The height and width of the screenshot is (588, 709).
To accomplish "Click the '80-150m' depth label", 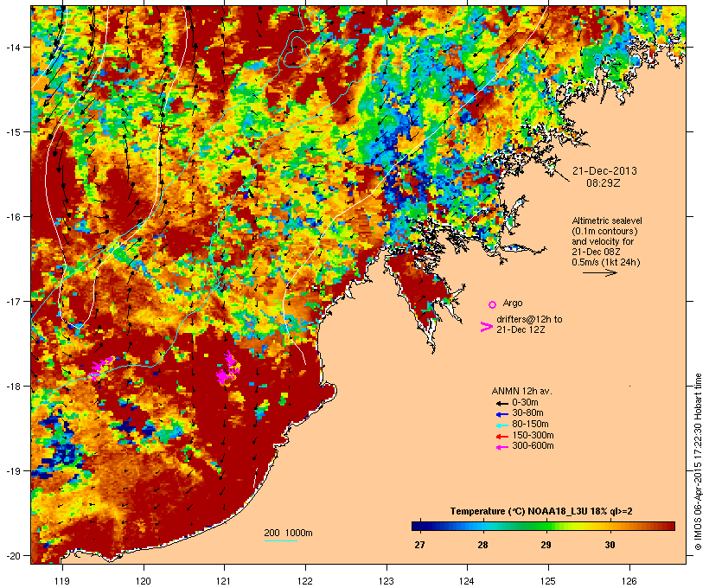I will pyautogui.click(x=530, y=425).
